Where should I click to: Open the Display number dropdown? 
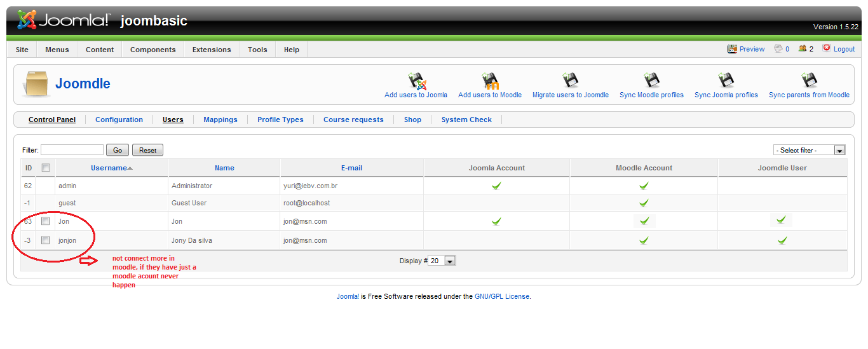coord(443,261)
